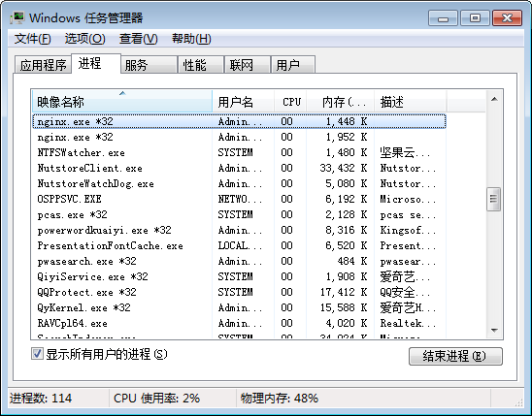532x416 pixels.
Task: Open the 帮助(H) menu
Action: [191, 39]
